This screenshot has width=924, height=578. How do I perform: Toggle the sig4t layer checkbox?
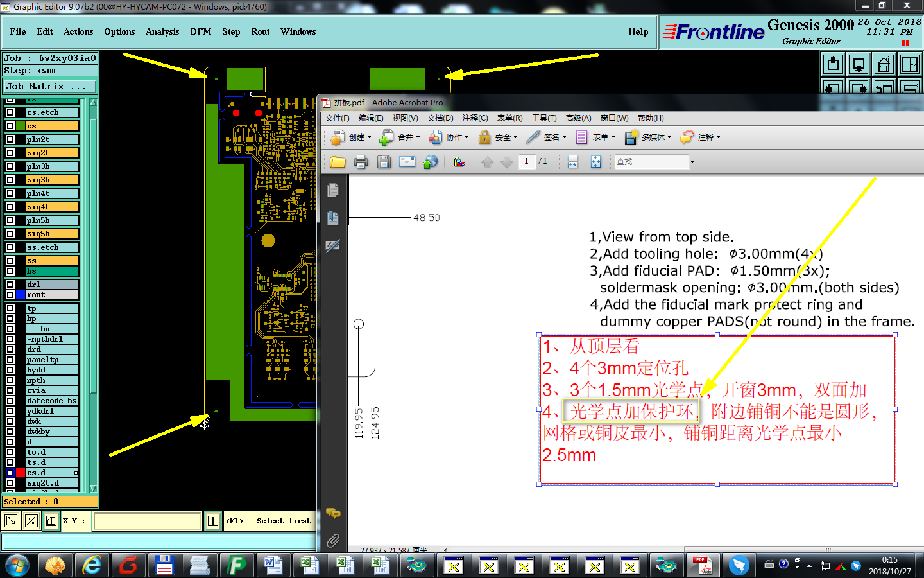pyautogui.click(x=10, y=207)
